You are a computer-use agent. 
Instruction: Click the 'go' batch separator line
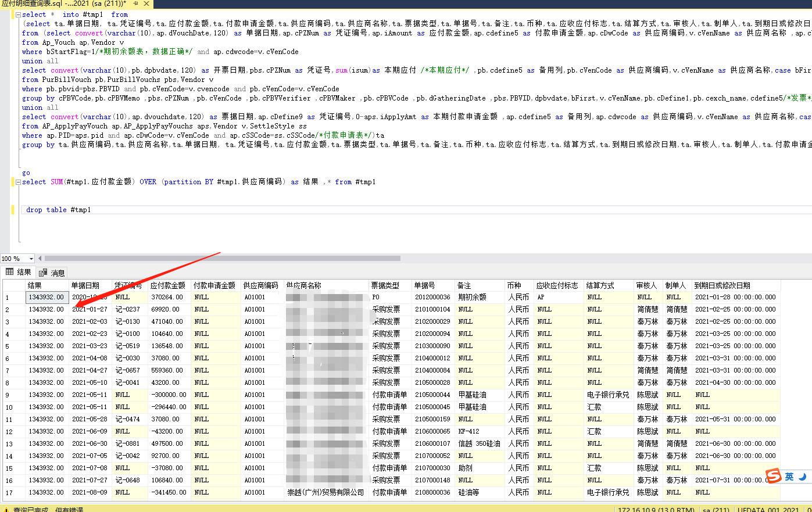point(26,173)
